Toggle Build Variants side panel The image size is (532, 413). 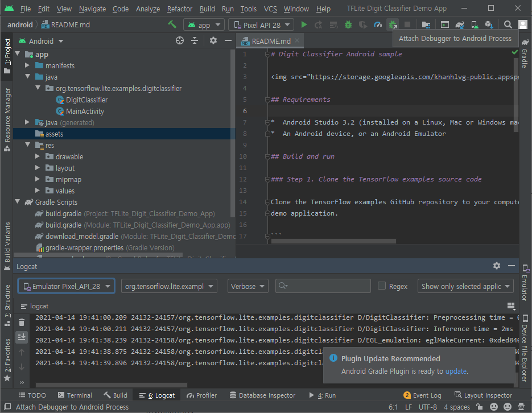tap(7, 246)
